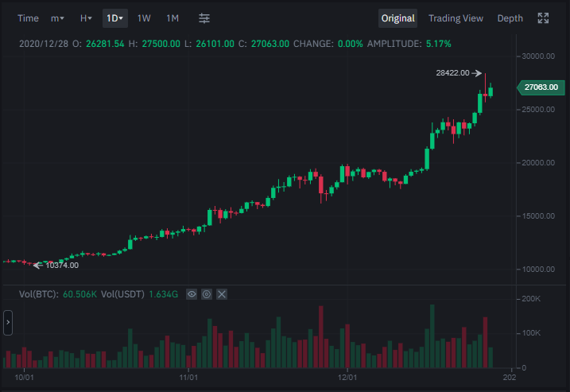570x392 pixels.
Task: Open the hours interval dropdown
Action: (86, 18)
